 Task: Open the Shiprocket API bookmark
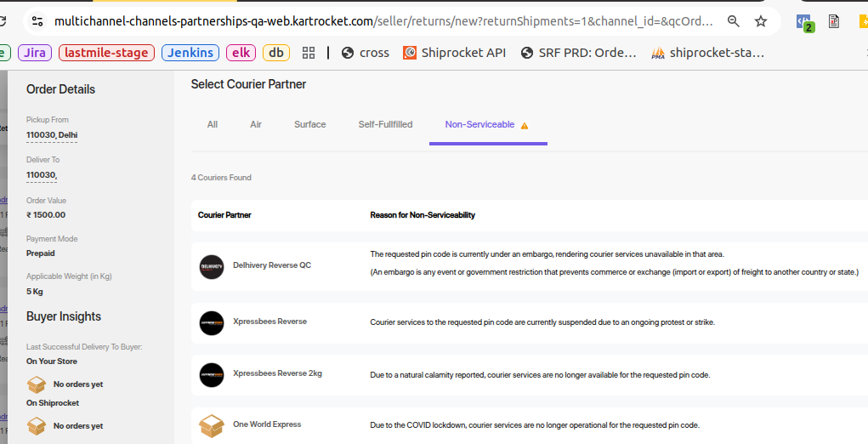tap(455, 53)
